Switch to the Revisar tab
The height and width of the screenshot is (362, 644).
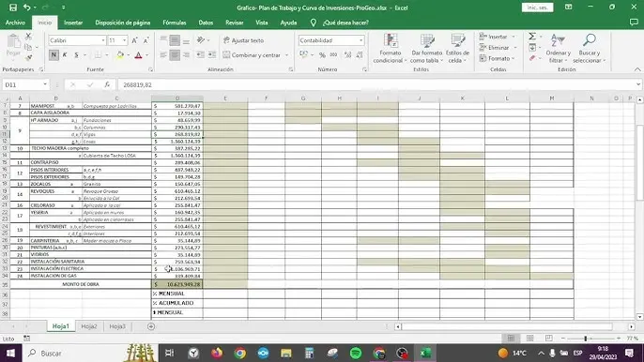point(234,23)
